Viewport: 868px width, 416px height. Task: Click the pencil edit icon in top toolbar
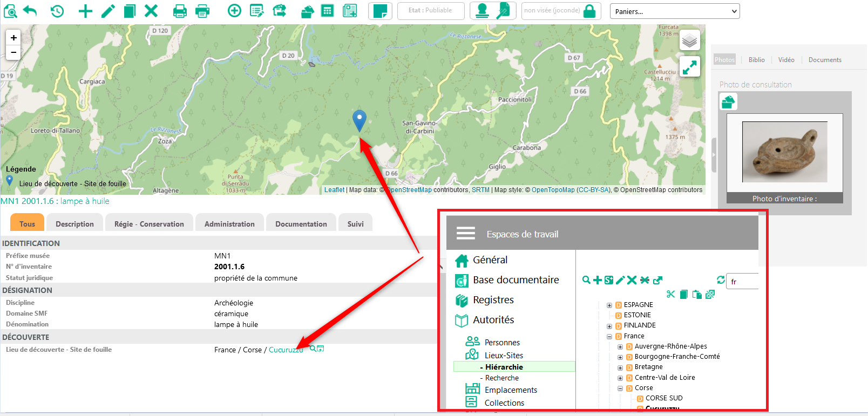pos(108,11)
